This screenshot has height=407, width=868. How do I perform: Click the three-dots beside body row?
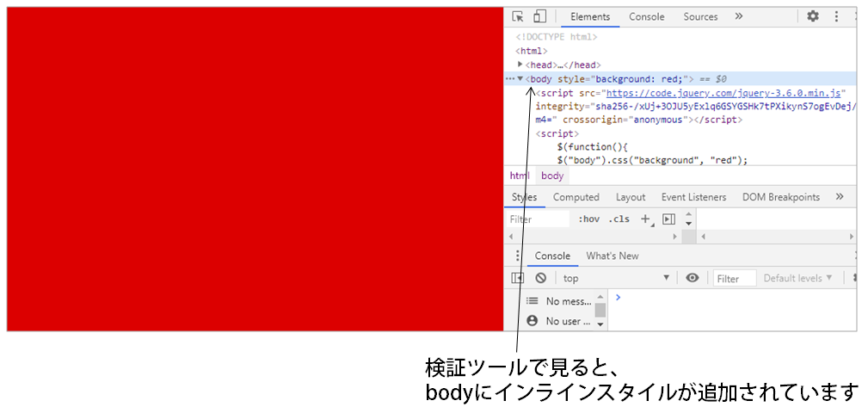510,78
